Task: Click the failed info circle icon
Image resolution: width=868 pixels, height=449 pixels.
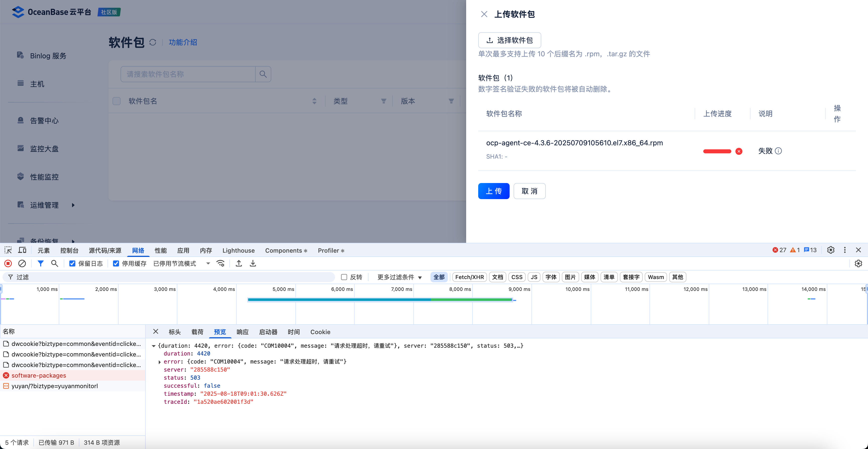Action: (x=778, y=151)
